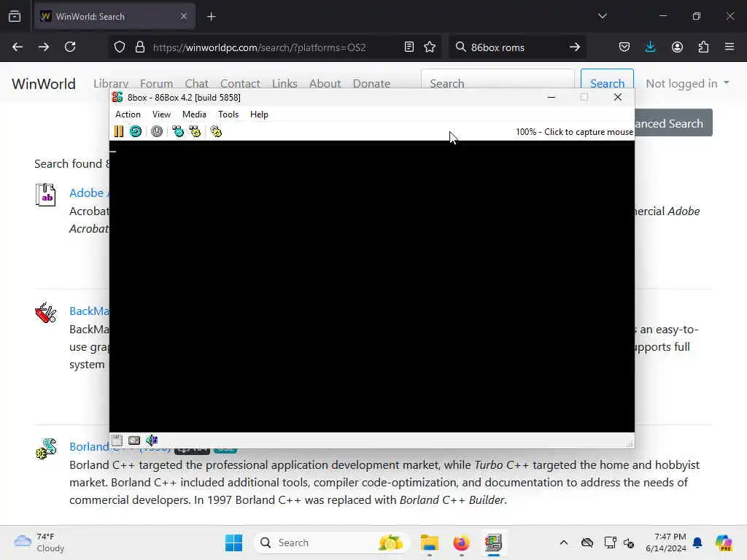Image resolution: width=747 pixels, height=560 pixels.
Task: Open the View menu in 86Box
Action: pyautogui.click(x=161, y=114)
